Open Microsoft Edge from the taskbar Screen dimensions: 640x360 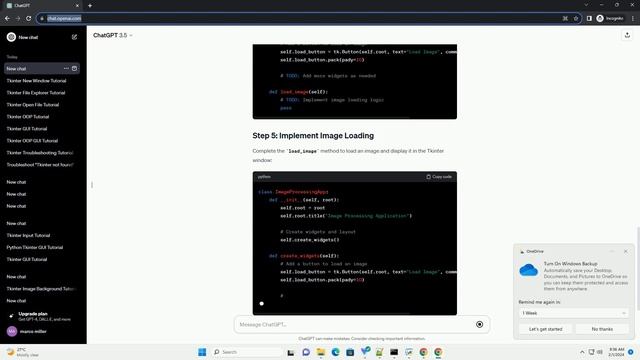(x=336, y=352)
